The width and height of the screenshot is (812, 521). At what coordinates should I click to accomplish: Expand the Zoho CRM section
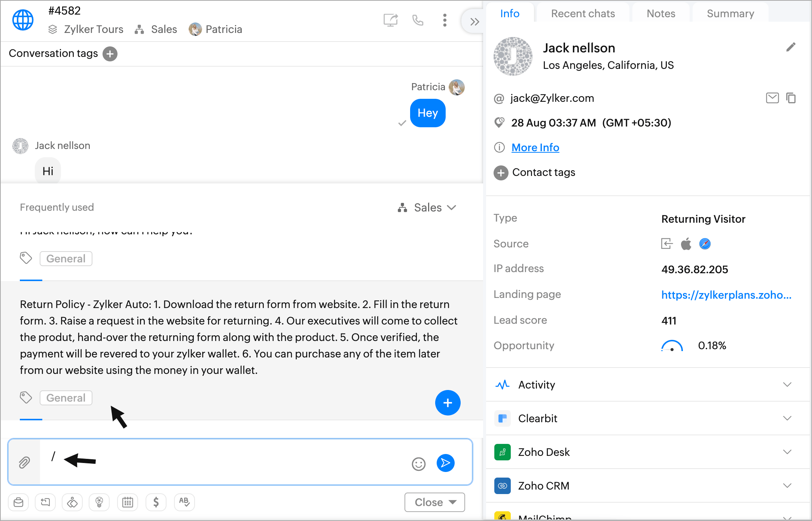(x=787, y=486)
